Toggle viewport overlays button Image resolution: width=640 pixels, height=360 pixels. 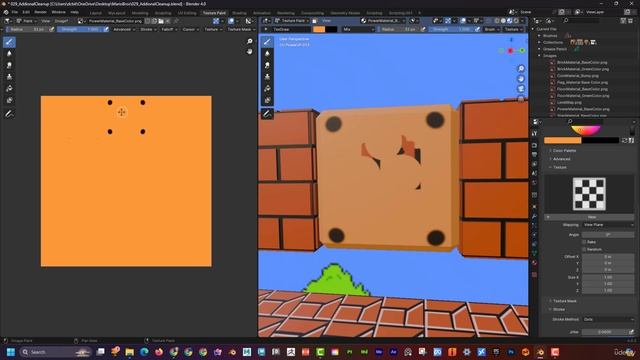[x=463, y=20]
